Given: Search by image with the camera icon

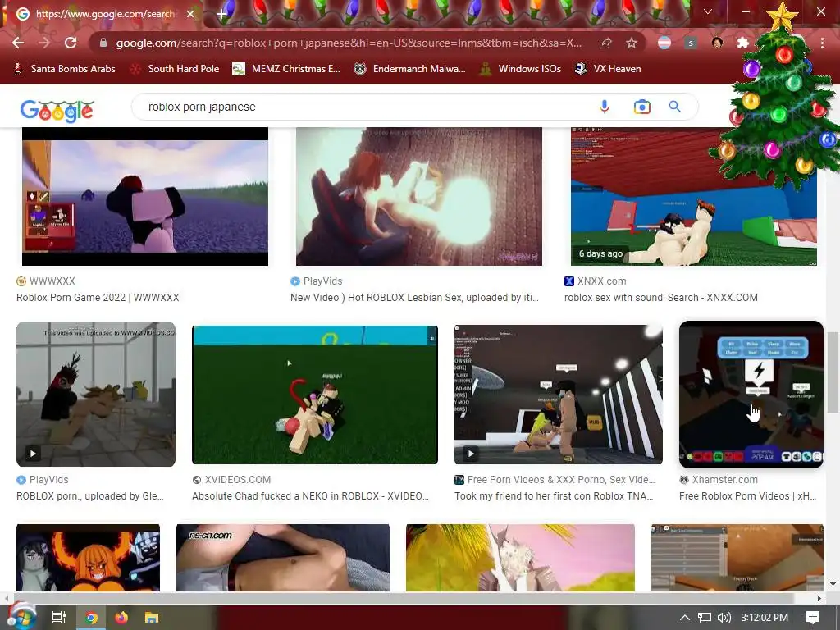Looking at the screenshot, I should tap(641, 107).
